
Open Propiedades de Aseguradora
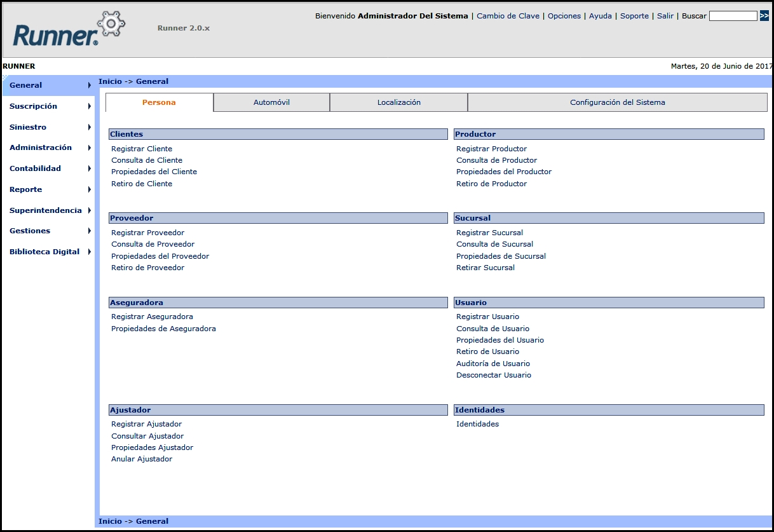click(x=163, y=329)
